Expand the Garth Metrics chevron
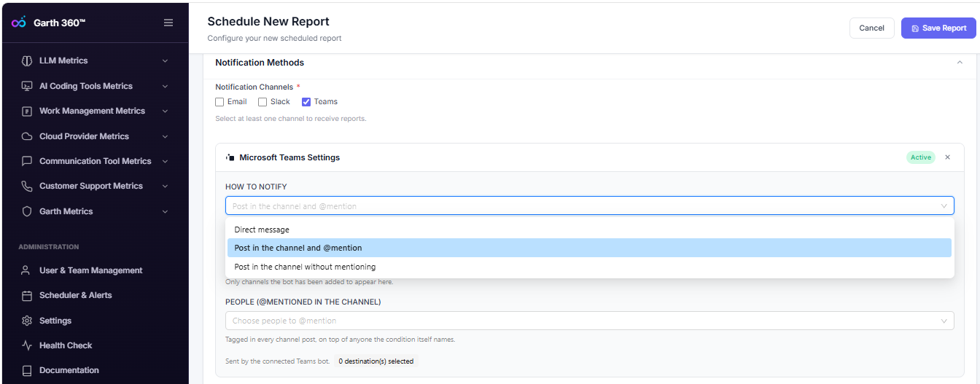Viewport: 980px width, 384px height. pyautogui.click(x=165, y=211)
